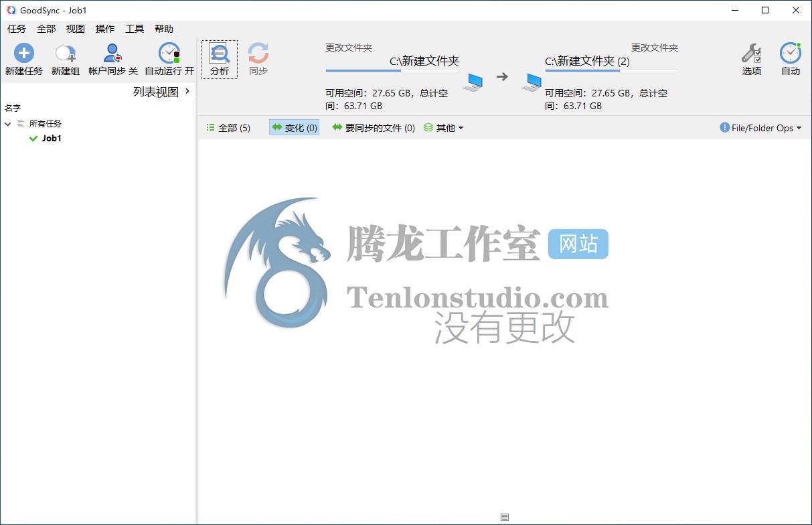Click the sync direction arrow
This screenshot has width=812, height=525.
point(502,77)
